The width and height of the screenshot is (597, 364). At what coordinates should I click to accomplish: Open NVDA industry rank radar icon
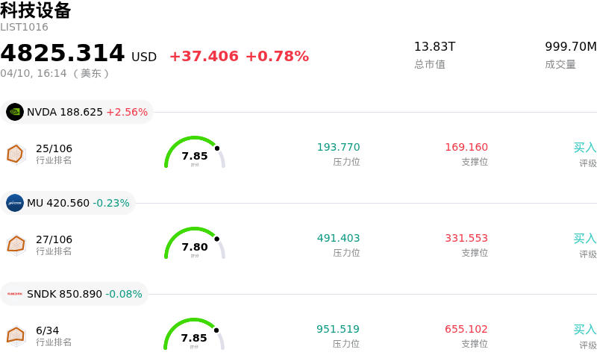pyautogui.click(x=16, y=154)
